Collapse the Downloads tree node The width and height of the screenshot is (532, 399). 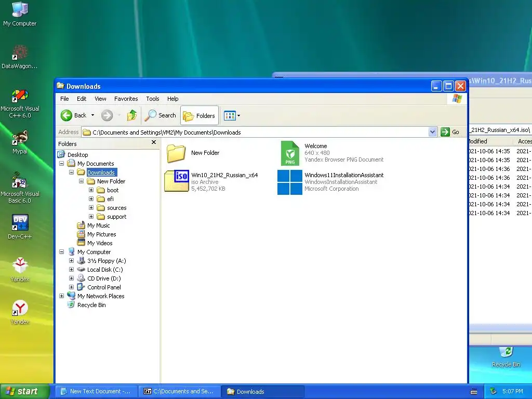[71, 172]
